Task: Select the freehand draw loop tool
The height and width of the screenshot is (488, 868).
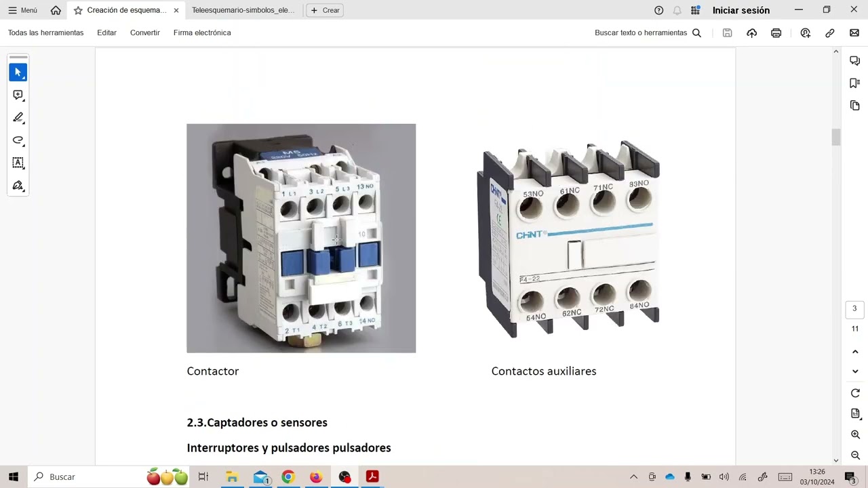Action: coord(18,140)
